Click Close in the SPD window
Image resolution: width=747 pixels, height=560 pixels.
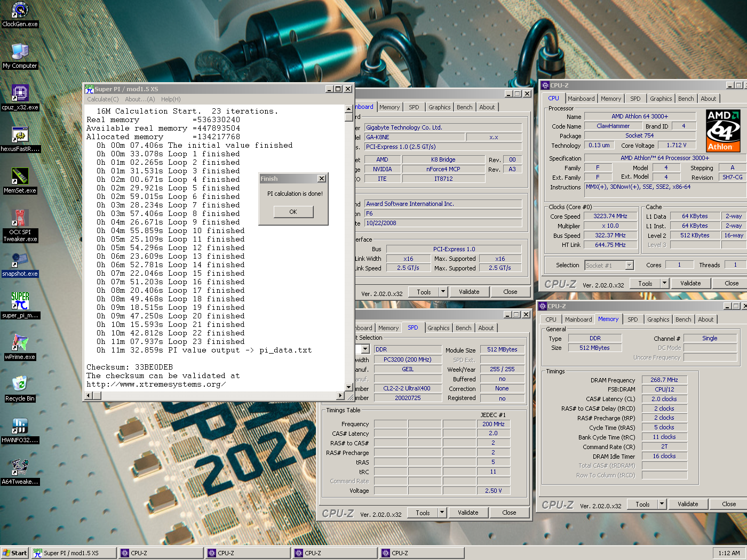point(509,513)
